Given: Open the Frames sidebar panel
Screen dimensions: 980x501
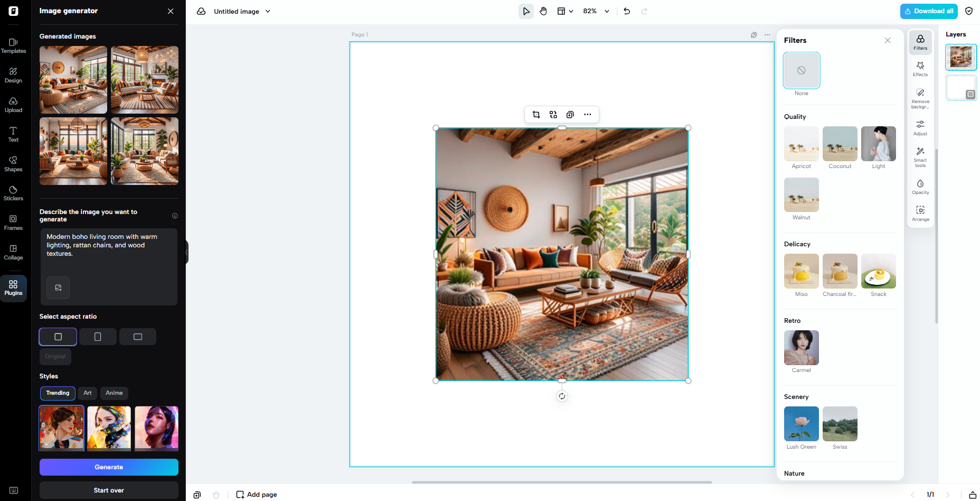Looking at the screenshot, I should 13,222.
